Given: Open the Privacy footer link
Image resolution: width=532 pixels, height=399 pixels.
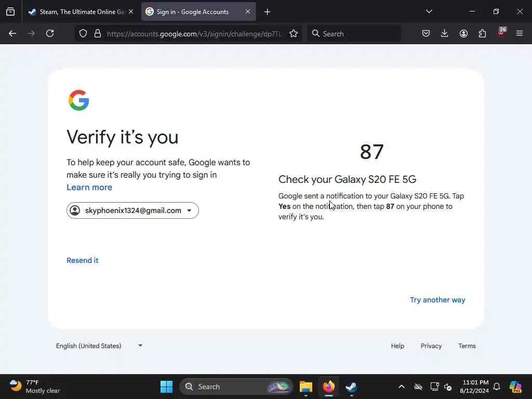Looking at the screenshot, I should click(431, 345).
